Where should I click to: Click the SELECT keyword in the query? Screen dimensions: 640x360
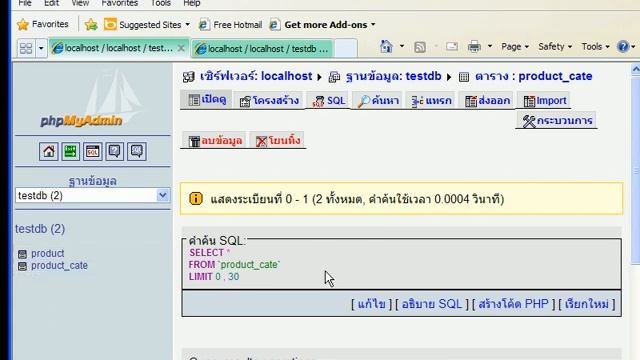(207, 253)
